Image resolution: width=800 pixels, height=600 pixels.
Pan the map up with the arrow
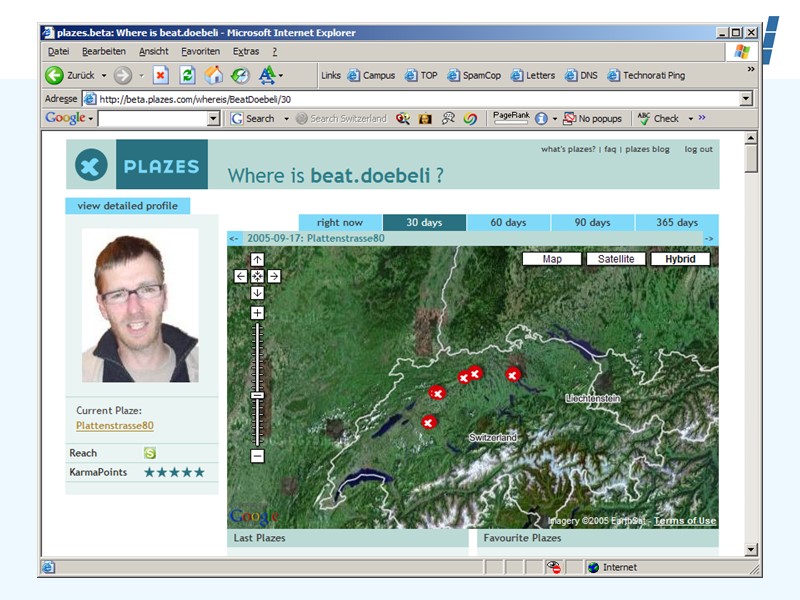(257, 260)
